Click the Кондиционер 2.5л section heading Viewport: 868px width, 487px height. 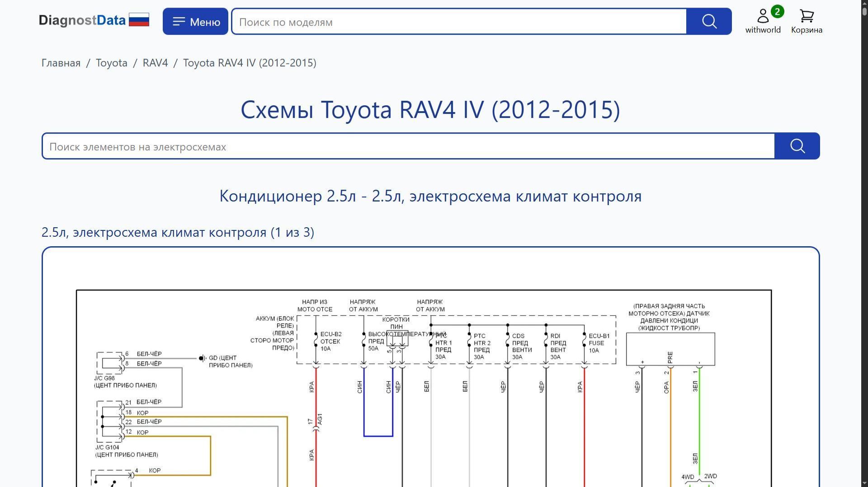coord(430,196)
